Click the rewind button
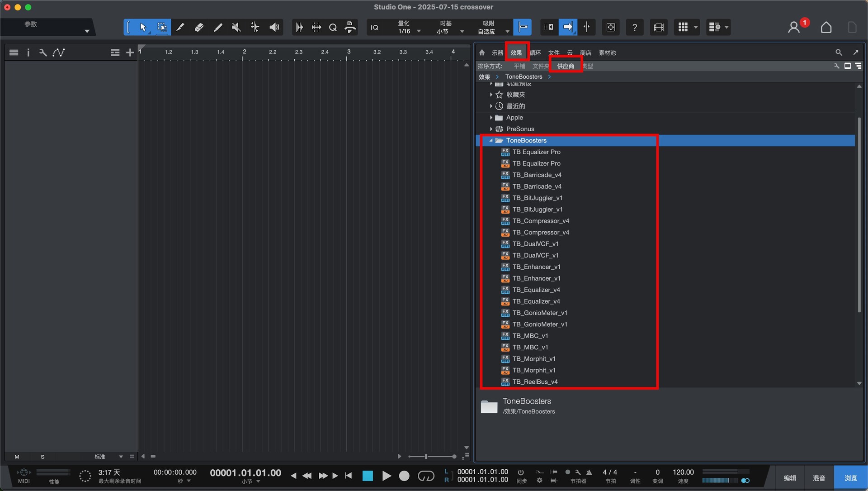The height and width of the screenshot is (491, 868). (307, 476)
